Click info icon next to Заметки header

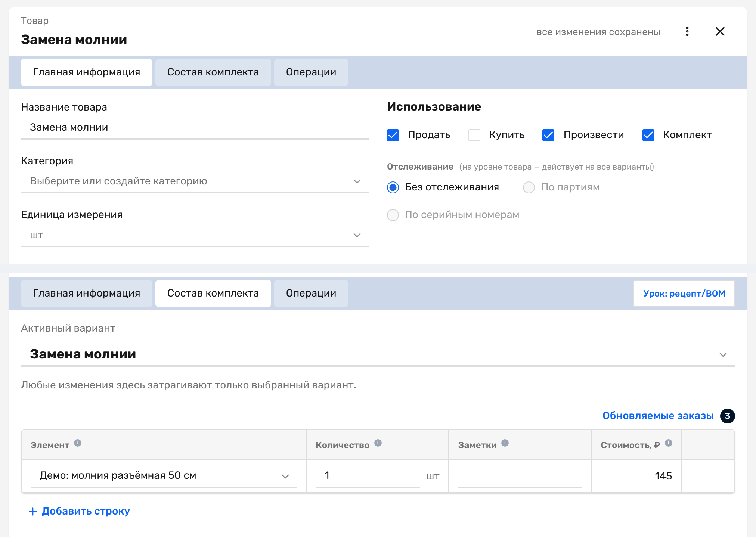(x=505, y=443)
